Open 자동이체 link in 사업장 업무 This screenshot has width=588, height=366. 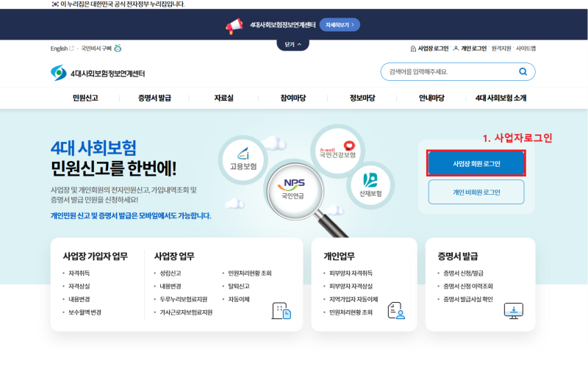[239, 299]
